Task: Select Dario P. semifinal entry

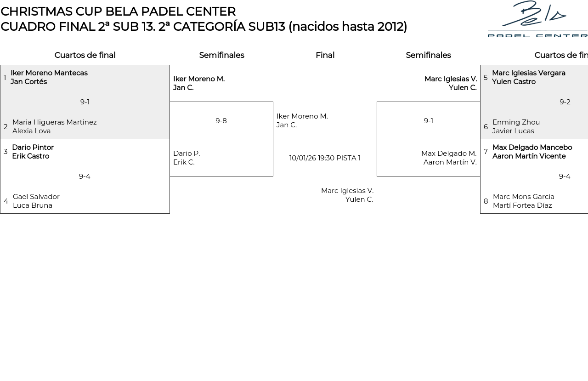Action: 187,158
